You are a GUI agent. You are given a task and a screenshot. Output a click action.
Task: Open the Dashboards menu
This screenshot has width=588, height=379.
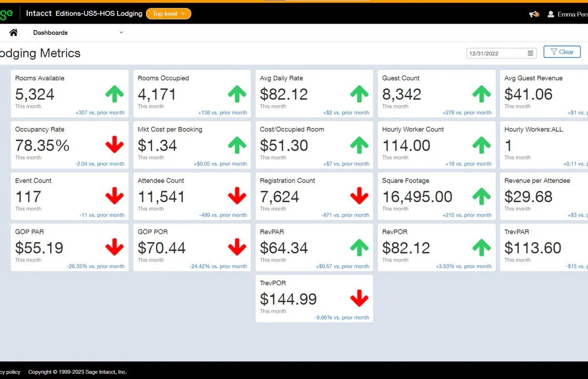click(50, 33)
